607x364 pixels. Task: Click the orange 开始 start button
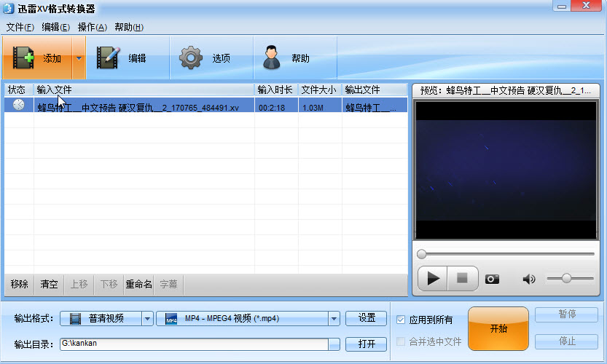[498, 329]
